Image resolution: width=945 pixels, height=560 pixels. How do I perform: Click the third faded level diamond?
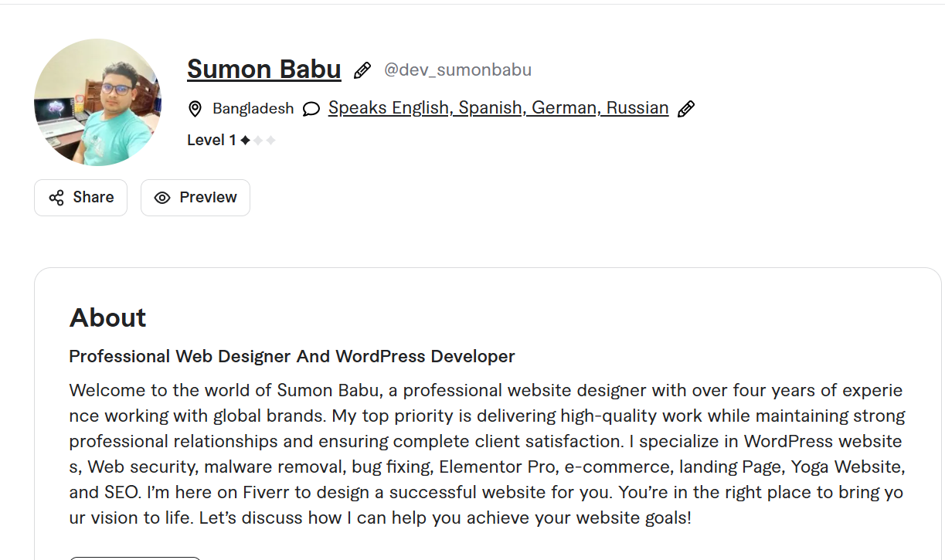pyautogui.click(x=270, y=141)
